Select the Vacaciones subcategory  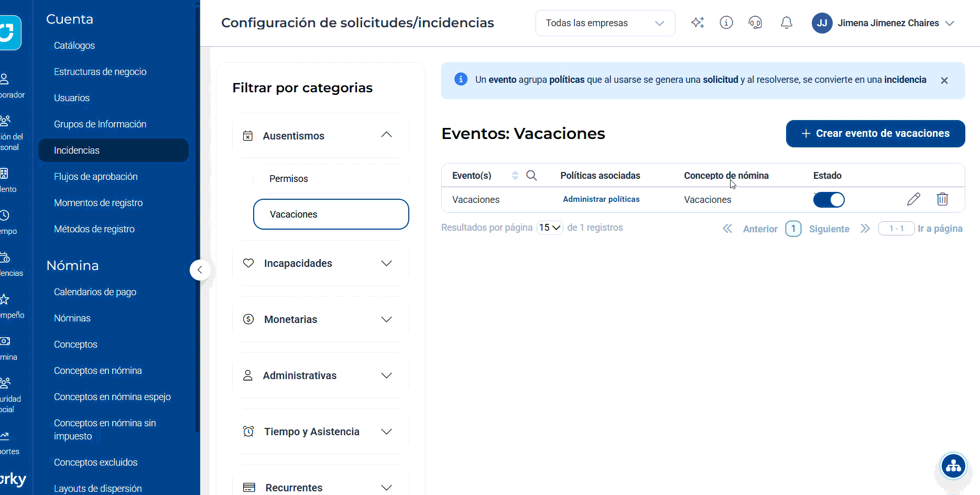click(x=331, y=214)
